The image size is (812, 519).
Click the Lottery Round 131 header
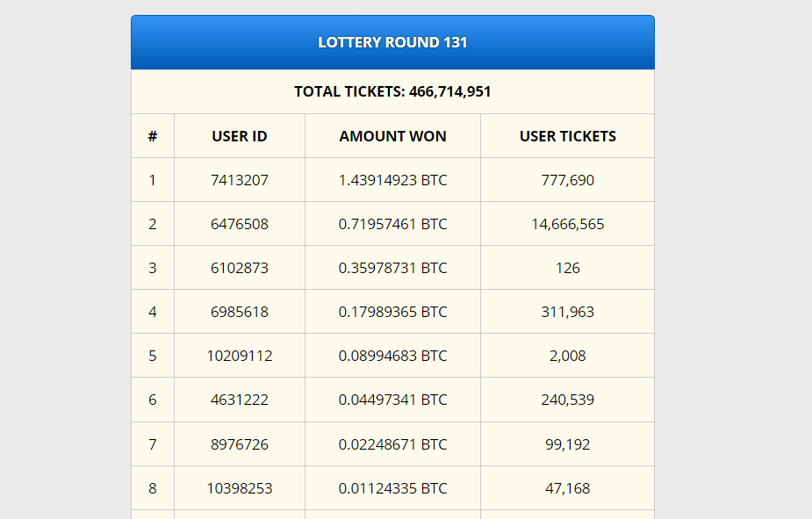pos(392,42)
